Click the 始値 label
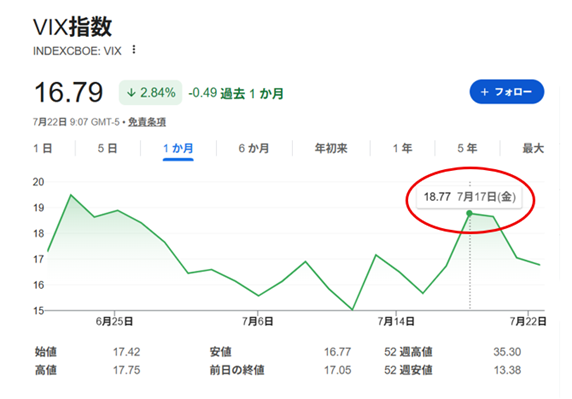Viewport: 572px width, 399px height. tap(46, 352)
